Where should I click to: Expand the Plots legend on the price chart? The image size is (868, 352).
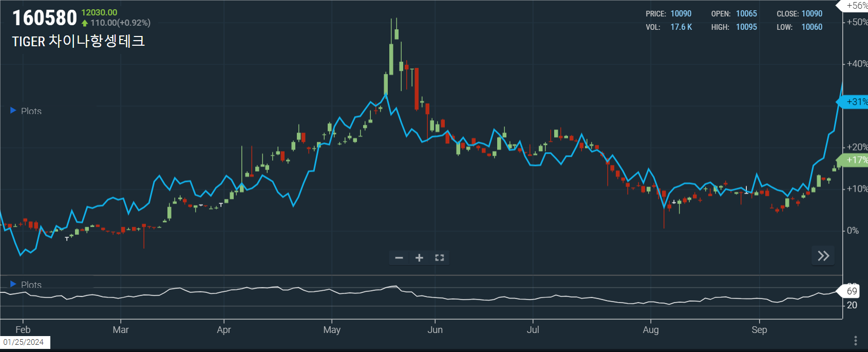[13, 110]
